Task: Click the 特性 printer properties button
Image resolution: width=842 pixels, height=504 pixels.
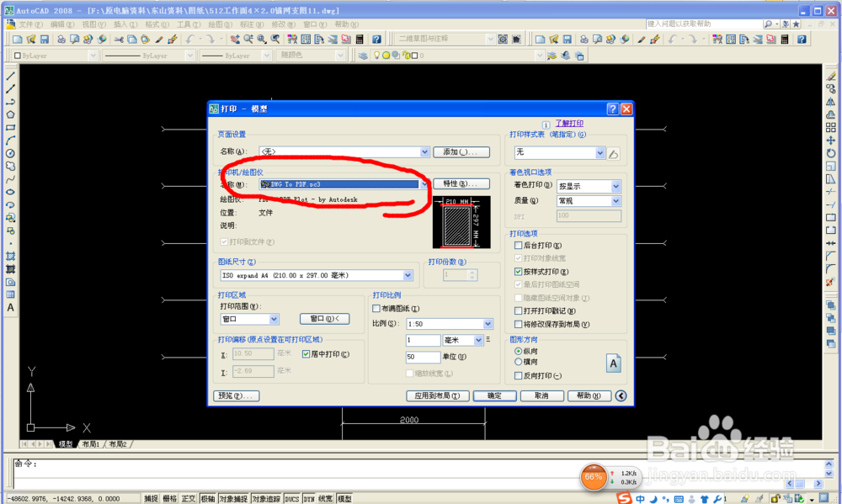Action: coord(461,184)
